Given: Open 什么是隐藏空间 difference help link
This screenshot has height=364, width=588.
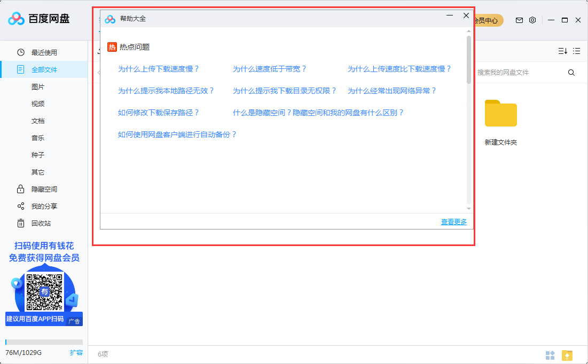Looking at the screenshot, I should pyautogui.click(x=318, y=113).
